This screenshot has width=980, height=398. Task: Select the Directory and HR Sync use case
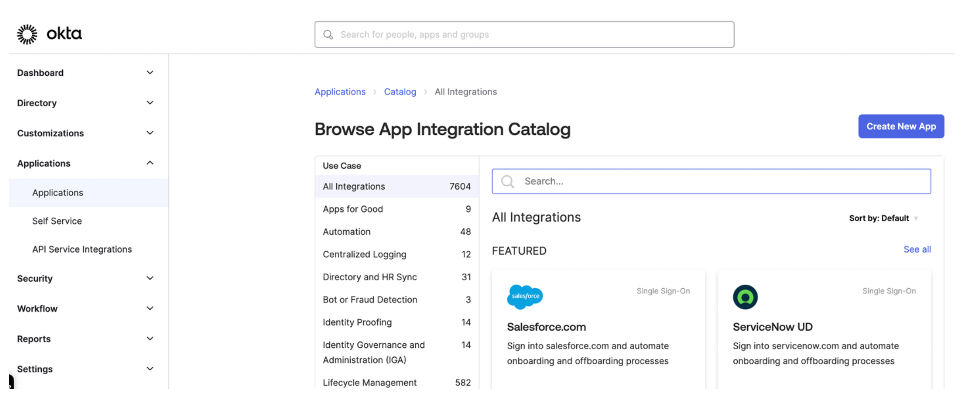click(x=397, y=277)
